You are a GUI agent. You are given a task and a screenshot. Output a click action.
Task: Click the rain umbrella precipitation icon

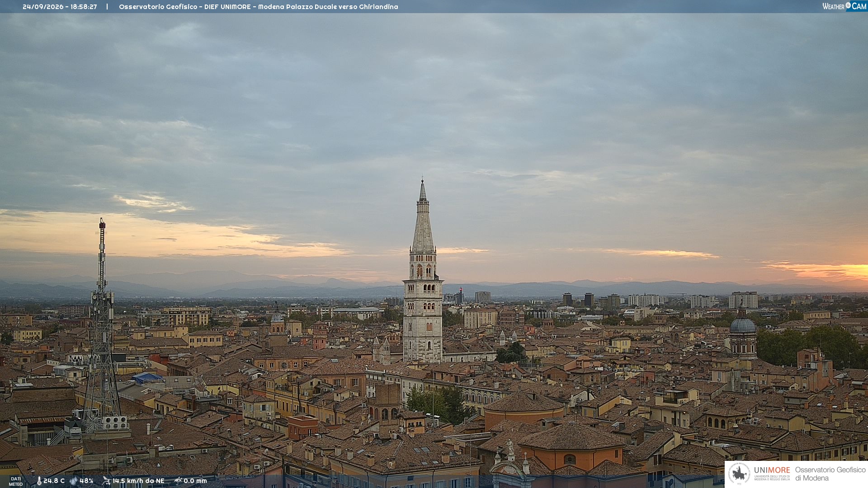coord(178,481)
